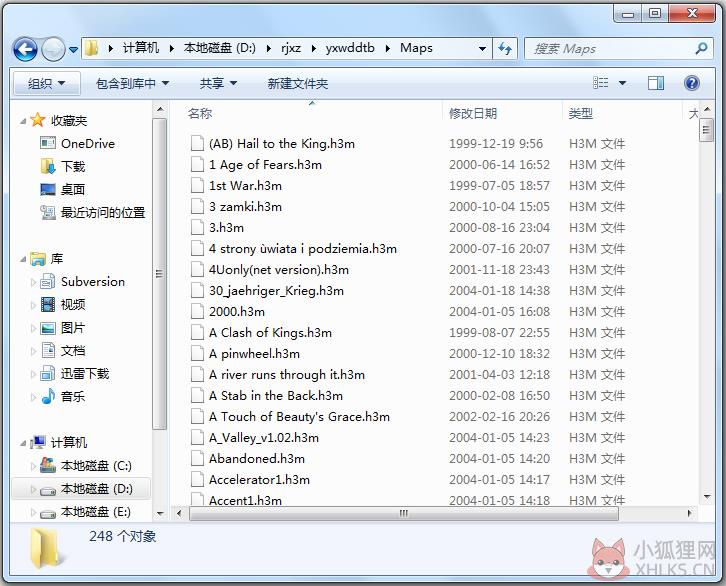This screenshot has height=586, width=726.
Task: Click the folder icon in address bar
Action: [92, 48]
